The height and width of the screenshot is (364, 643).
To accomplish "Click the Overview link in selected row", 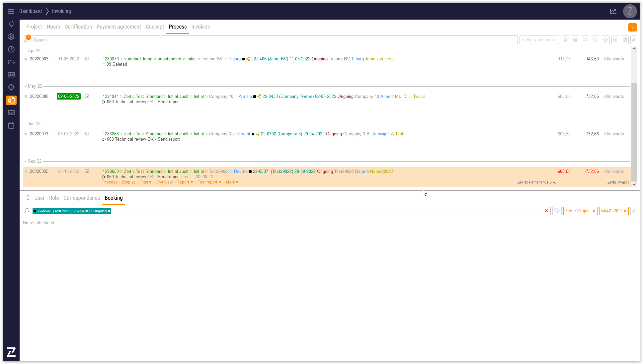I will [x=164, y=182].
